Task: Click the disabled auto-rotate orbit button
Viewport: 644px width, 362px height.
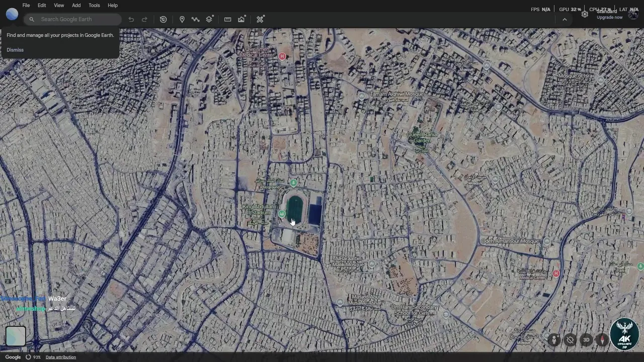Action: pyautogui.click(x=570, y=340)
